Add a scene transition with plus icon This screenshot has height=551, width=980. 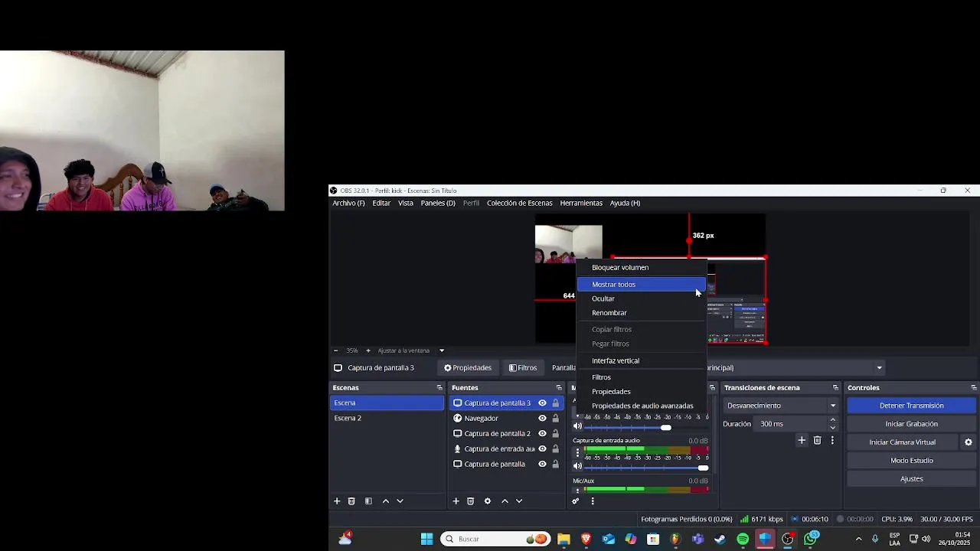(x=802, y=440)
